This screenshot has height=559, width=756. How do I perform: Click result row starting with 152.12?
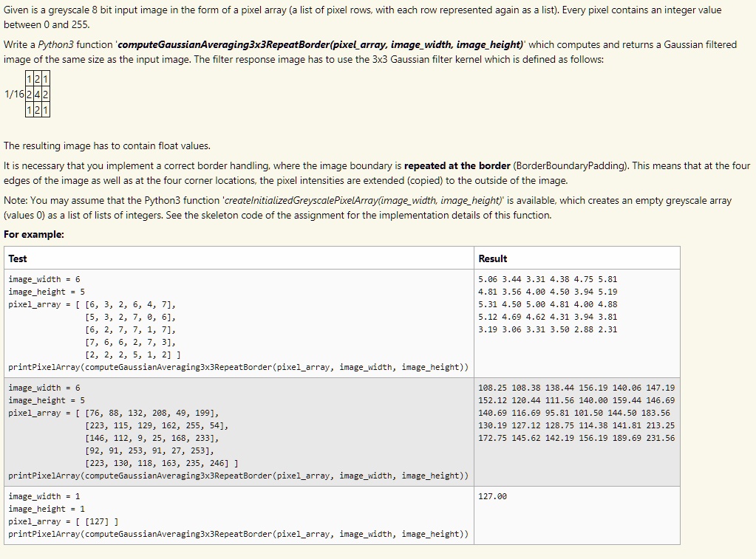tap(576, 400)
